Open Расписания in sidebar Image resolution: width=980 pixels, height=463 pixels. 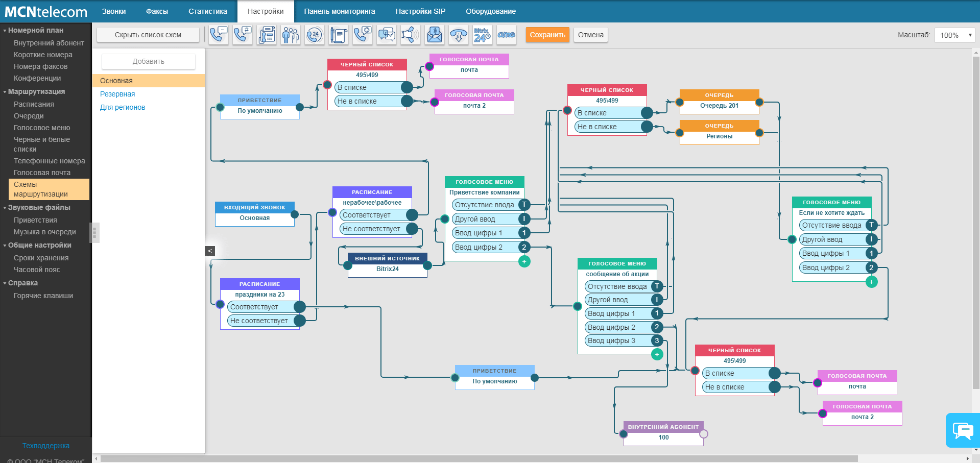pyautogui.click(x=34, y=104)
